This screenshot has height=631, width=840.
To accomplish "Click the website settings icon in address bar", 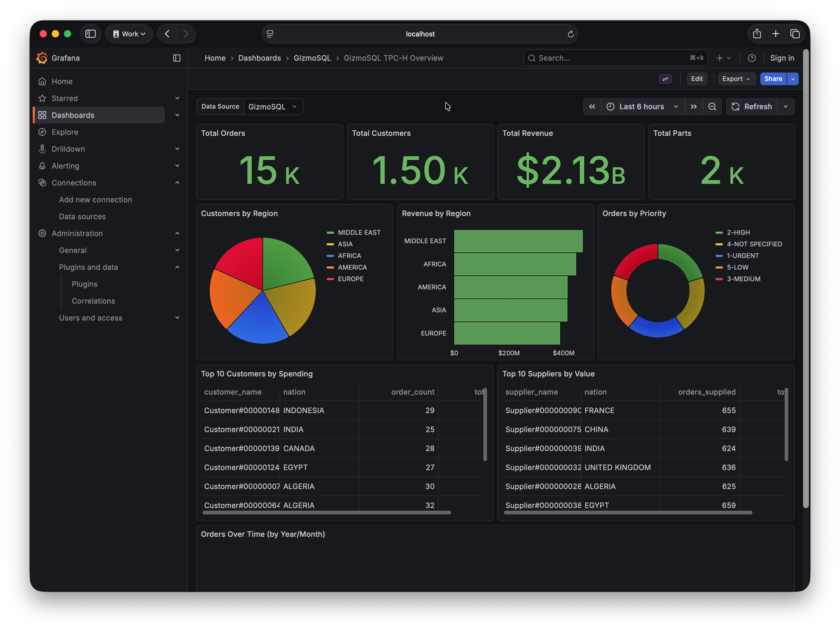I will coord(270,34).
